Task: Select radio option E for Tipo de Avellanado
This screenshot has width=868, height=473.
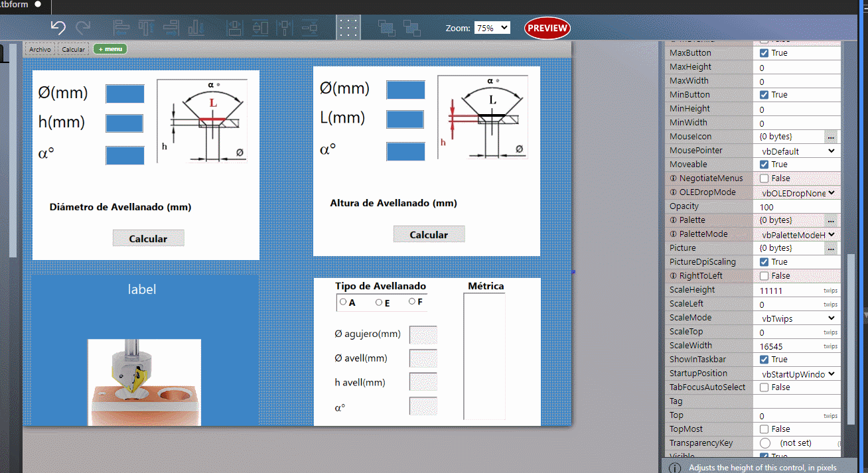Action: pos(379,302)
